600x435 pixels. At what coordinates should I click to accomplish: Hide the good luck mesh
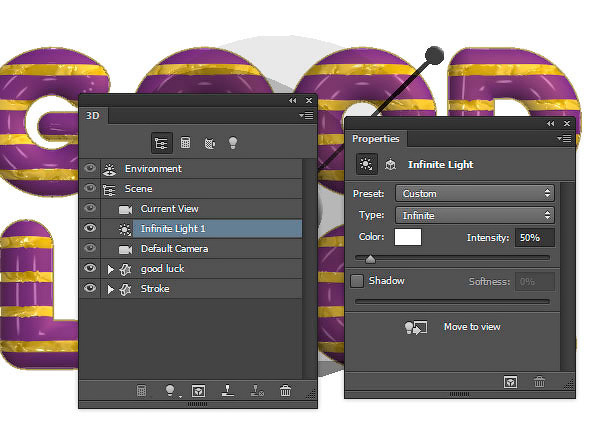(90, 268)
